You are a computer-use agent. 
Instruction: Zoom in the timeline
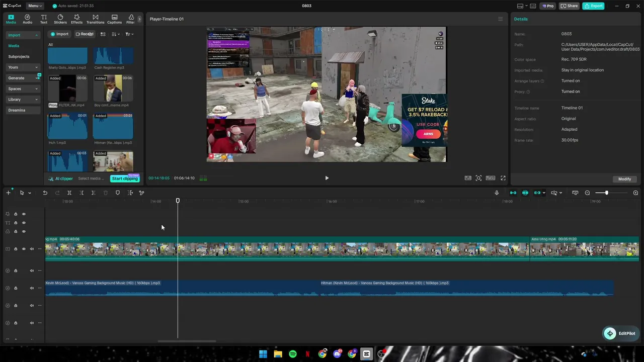(635, 193)
